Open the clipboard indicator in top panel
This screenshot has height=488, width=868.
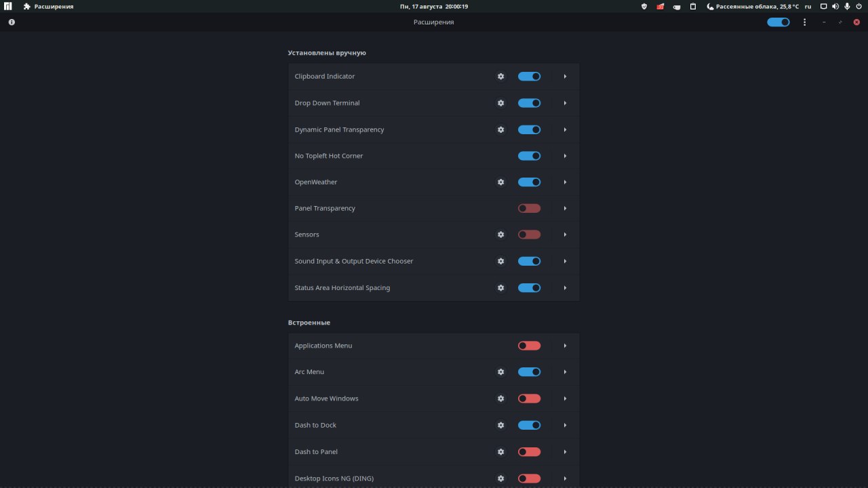click(x=693, y=6)
